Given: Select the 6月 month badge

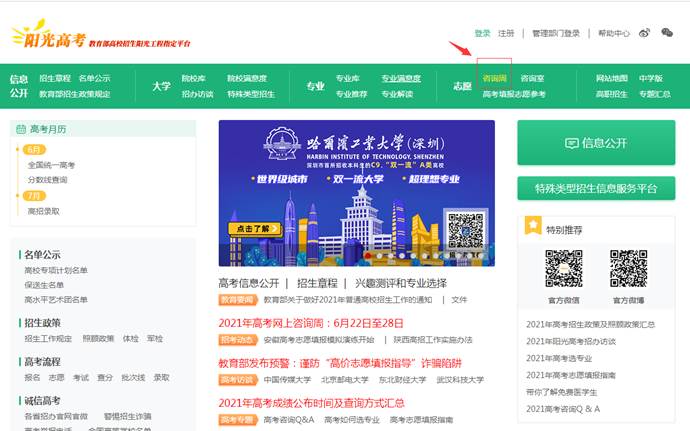Looking at the screenshot, I should (34, 149).
